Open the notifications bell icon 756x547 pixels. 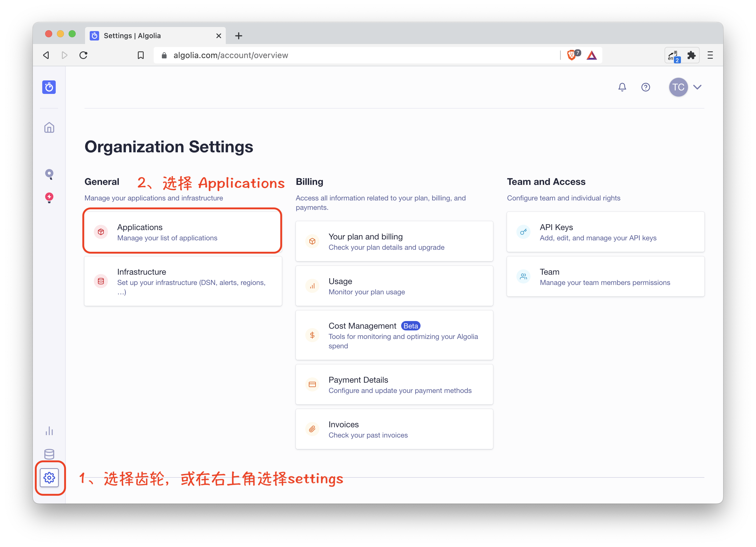point(622,87)
